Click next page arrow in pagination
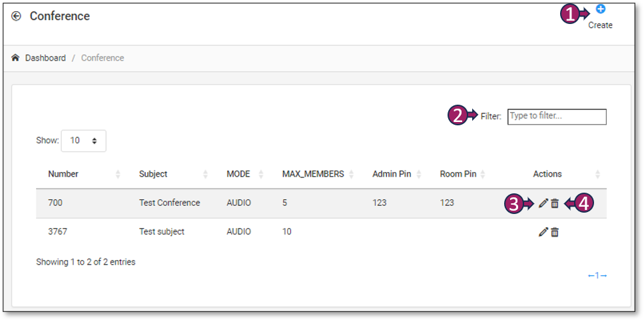The width and height of the screenshot is (644, 320). pyautogui.click(x=604, y=275)
